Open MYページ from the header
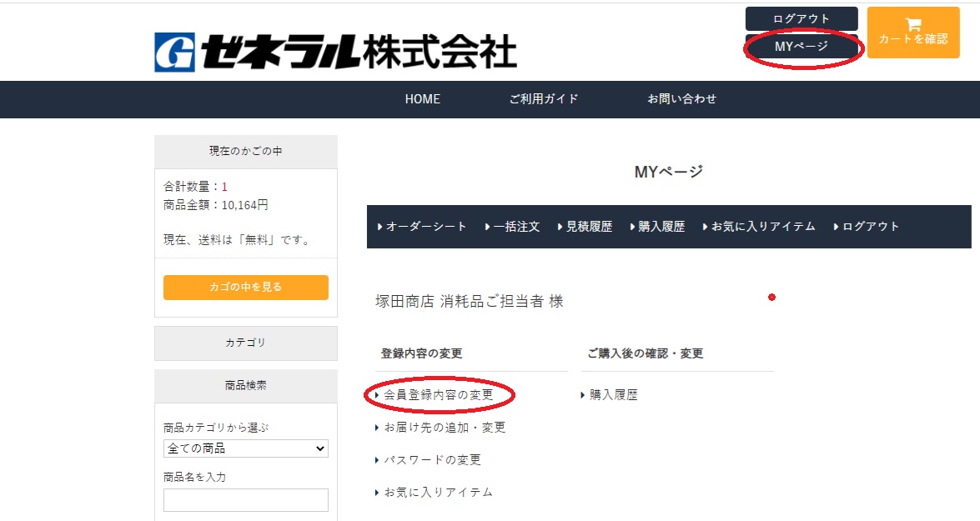Image resolution: width=980 pixels, height=521 pixels. click(801, 47)
